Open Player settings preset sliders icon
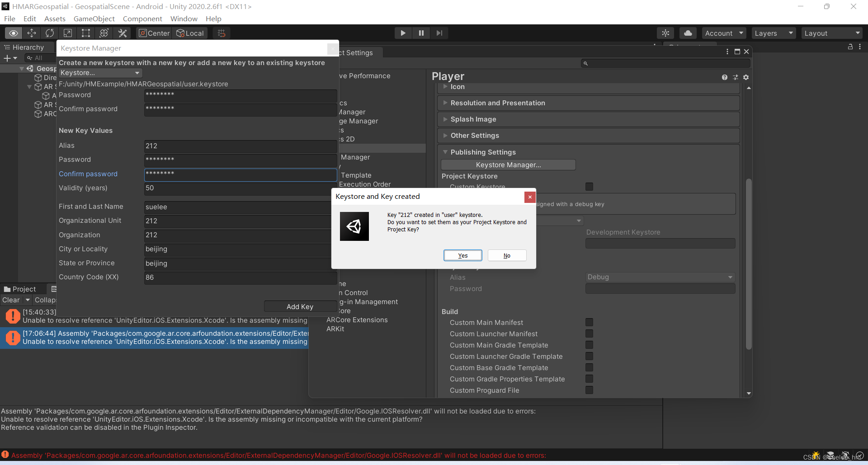The width and height of the screenshot is (868, 465). pos(736,77)
